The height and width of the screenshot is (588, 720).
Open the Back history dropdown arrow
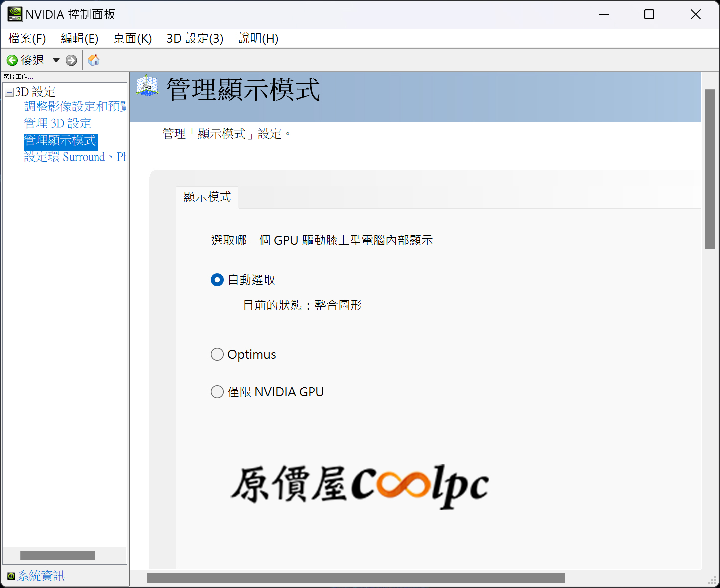(x=56, y=60)
